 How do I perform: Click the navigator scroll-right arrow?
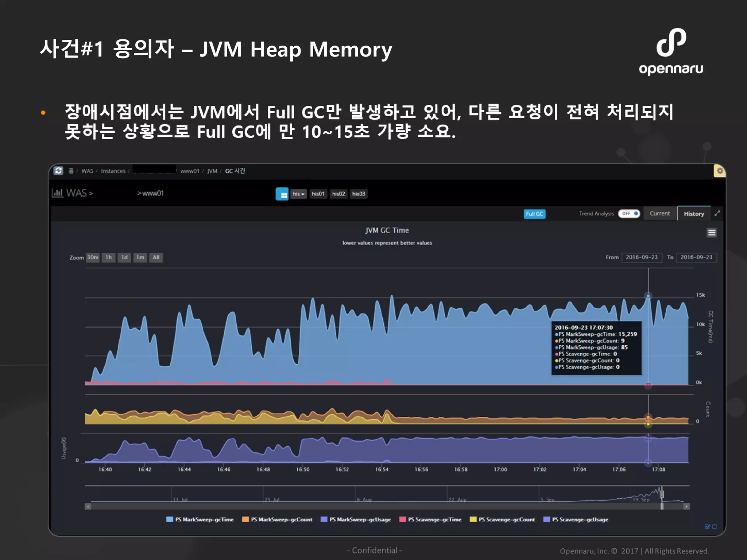click(x=686, y=506)
